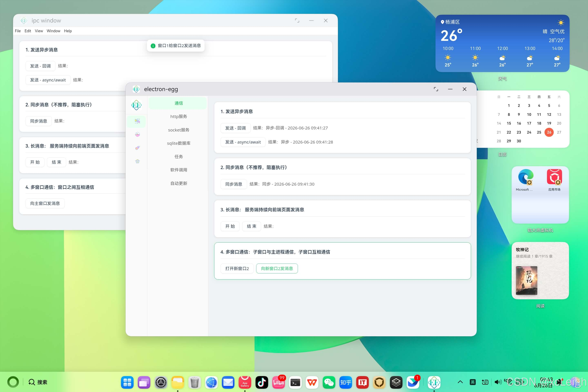The height and width of the screenshot is (392, 588).
Task: Select date 15 in the calendar widget
Action: pyautogui.click(x=509, y=123)
